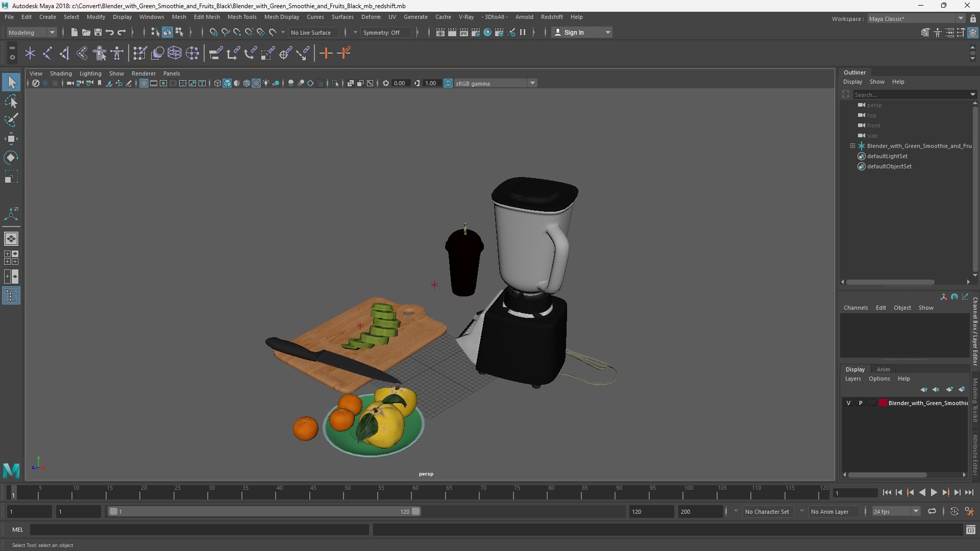
Task: Activate the Lasso select tool
Action: [x=11, y=101]
